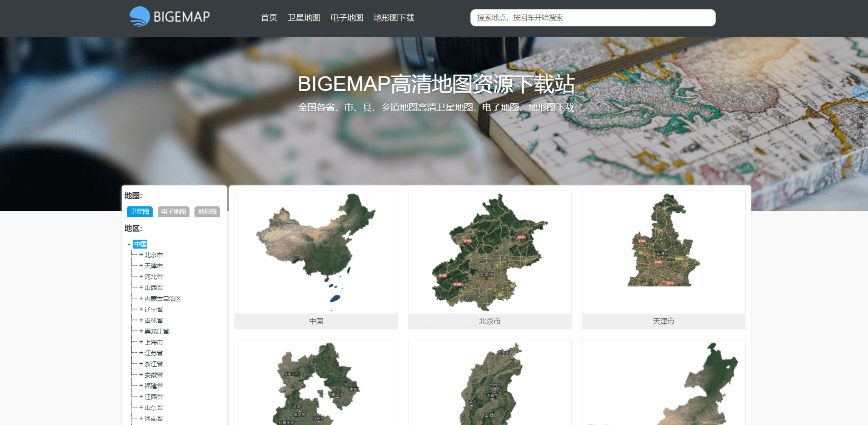This screenshot has height=425, width=868.
Task: Select 北京市 in the region tree
Action: pos(154,255)
